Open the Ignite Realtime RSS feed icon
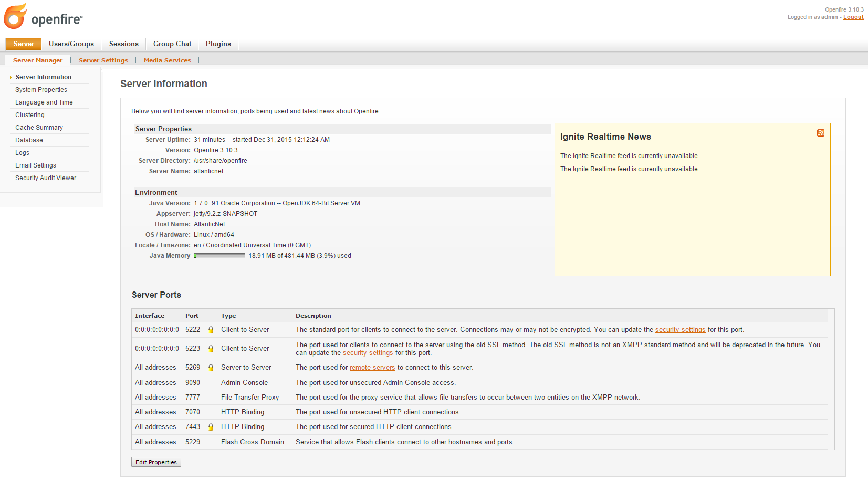The width and height of the screenshot is (868, 480). (820, 133)
